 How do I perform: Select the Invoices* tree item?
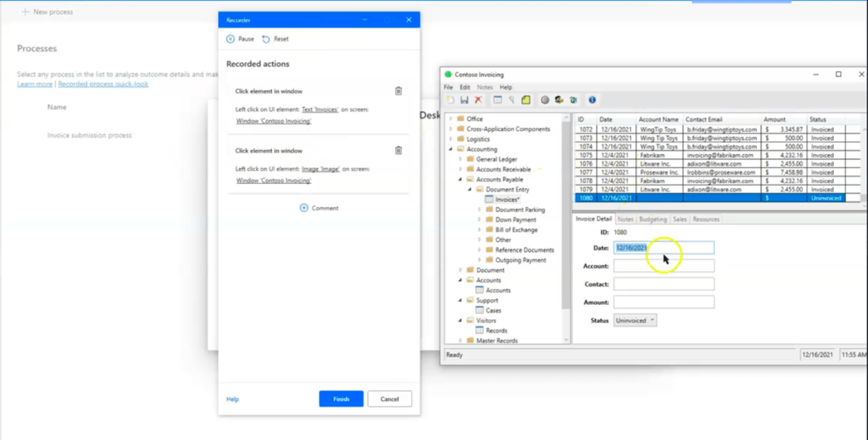(x=507, y=200)
